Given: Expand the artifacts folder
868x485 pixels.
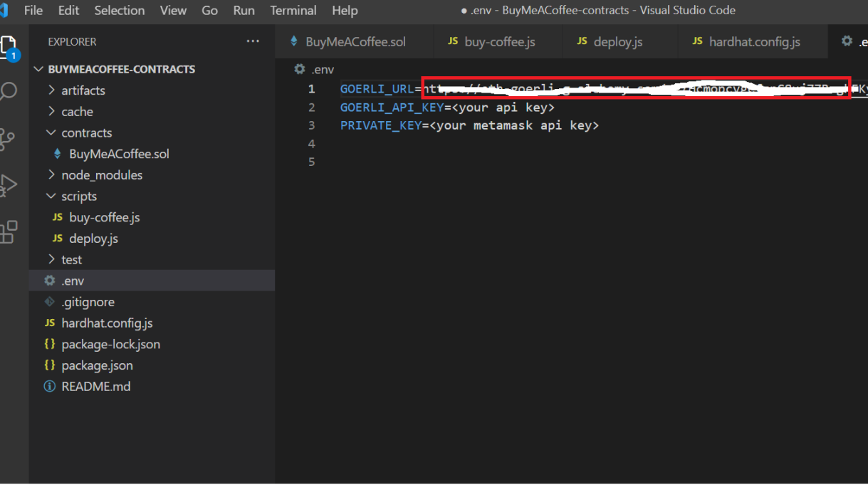Looking at the screenshot, I should [83, 90].
